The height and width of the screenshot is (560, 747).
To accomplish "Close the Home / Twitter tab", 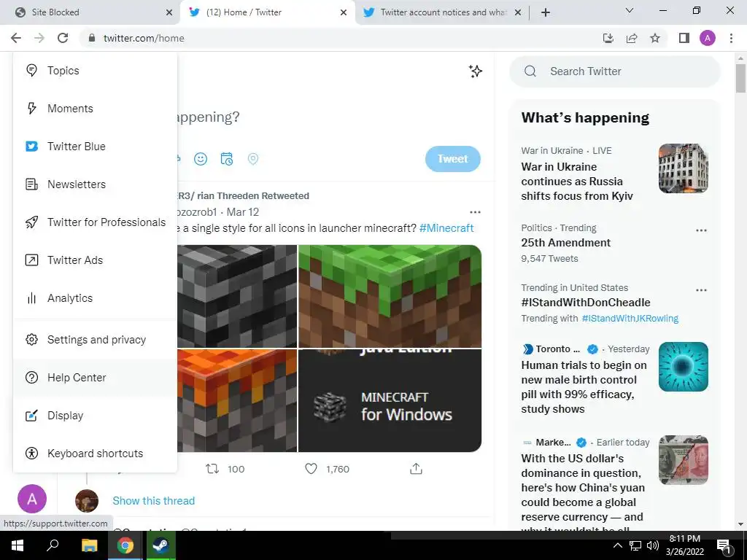I will [x=344, y=12].
